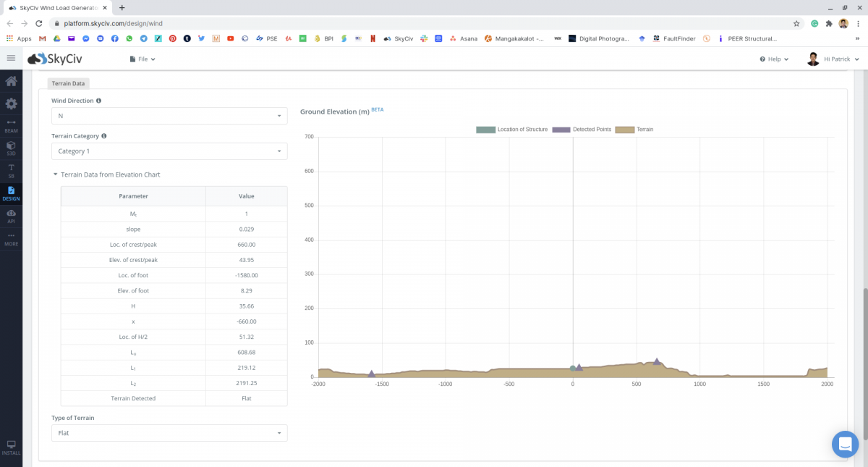Click the API cloud icon
This screenshot has height=467, width=868.
click(11, 216)
